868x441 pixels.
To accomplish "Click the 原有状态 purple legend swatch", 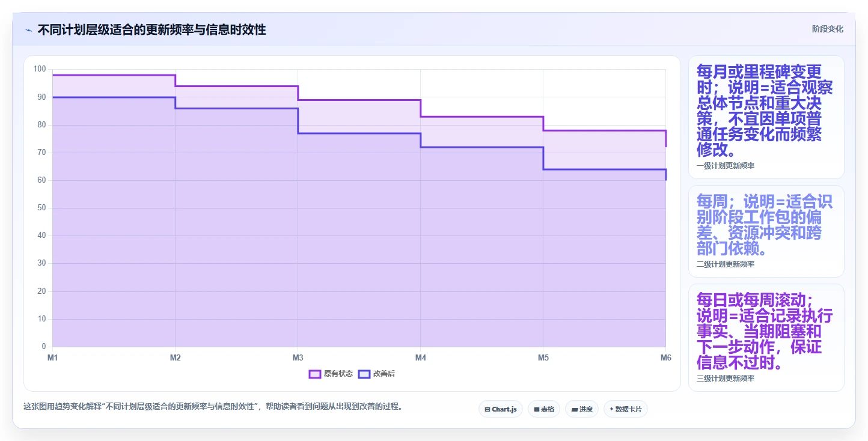I will click(x=315, y=374).
